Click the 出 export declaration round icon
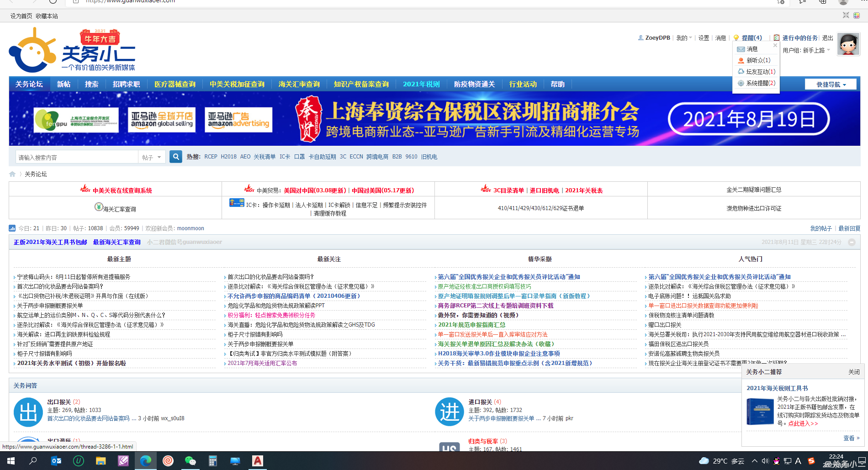Image resolution: width=868 pixels, height=470 pixels. point(28,412)
